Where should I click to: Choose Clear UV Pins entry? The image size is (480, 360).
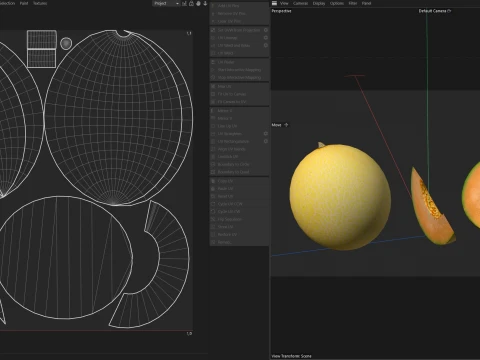pos(239,21)
